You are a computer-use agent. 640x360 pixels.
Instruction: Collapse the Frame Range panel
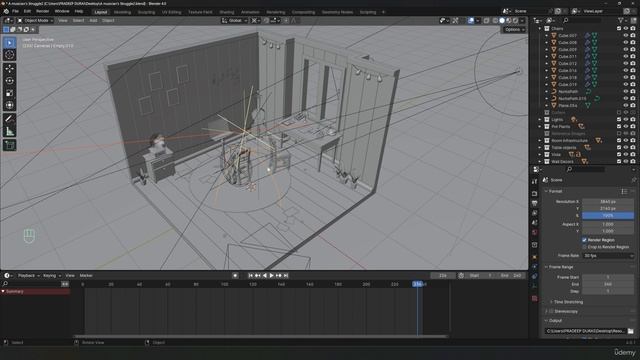546,267
